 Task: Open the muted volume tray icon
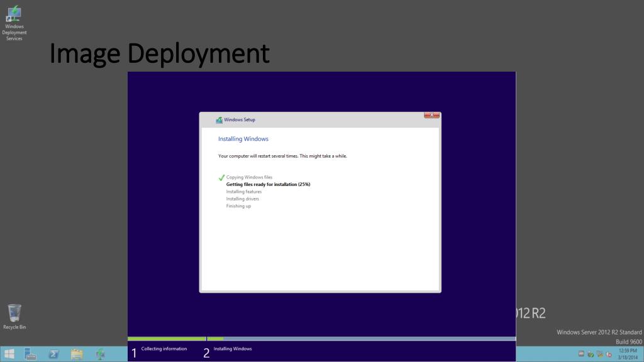coord(609,354)
